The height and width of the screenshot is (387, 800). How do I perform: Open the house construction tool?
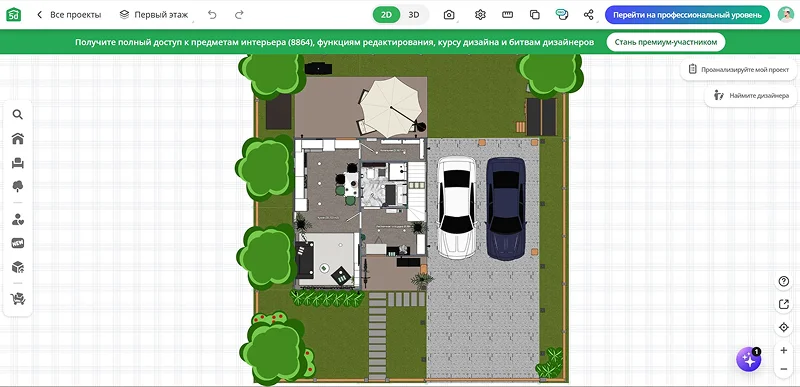point(18,139)
